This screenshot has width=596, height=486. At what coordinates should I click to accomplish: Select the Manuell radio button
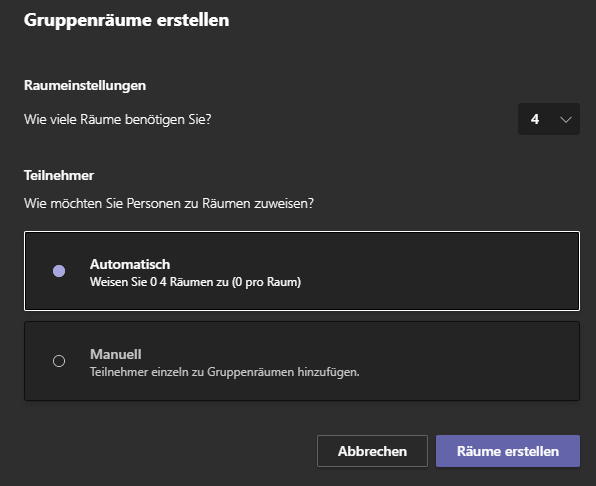click(x=59, y=361)
